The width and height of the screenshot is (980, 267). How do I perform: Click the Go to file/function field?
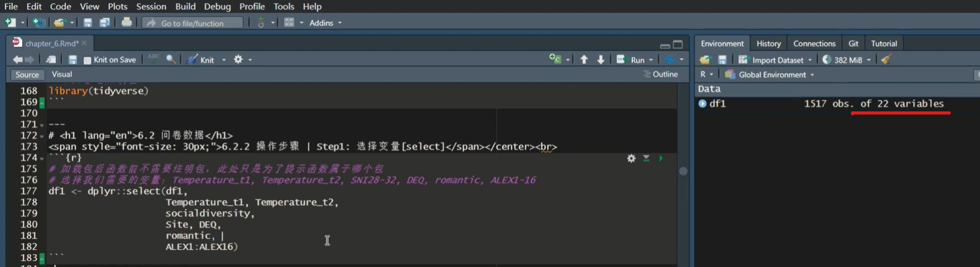point(193,23)
